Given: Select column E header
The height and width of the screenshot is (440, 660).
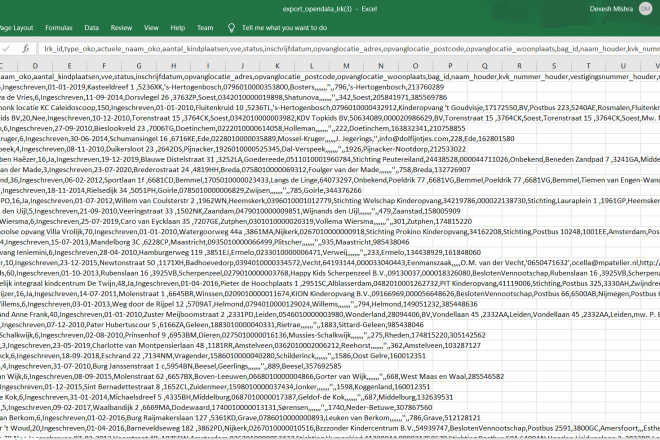Looking at the screenshot, I should 69,66.
